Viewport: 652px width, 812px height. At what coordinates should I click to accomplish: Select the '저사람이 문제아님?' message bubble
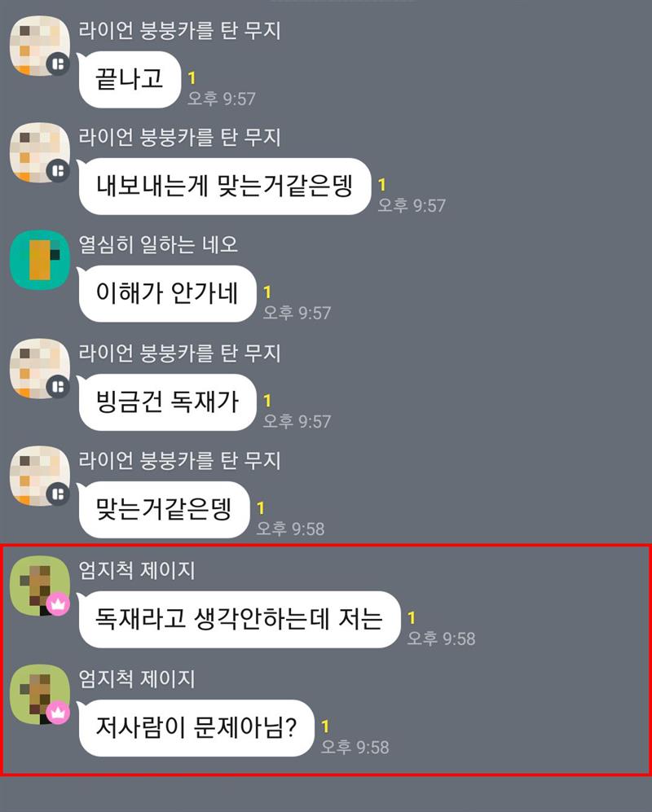[196, 728]
